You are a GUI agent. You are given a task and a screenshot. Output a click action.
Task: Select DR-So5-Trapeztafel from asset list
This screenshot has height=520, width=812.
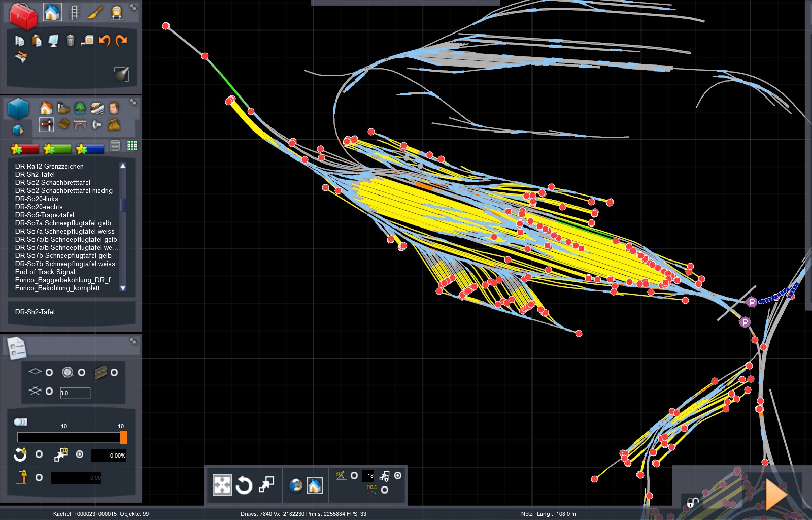pyautogui.click(x=45, y=215)
